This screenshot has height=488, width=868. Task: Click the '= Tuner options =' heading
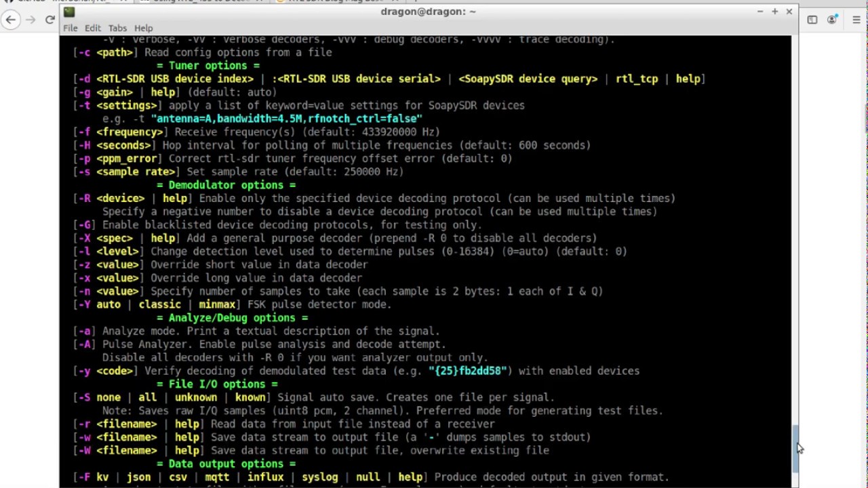pyautogui.click(x=208, y=66)
